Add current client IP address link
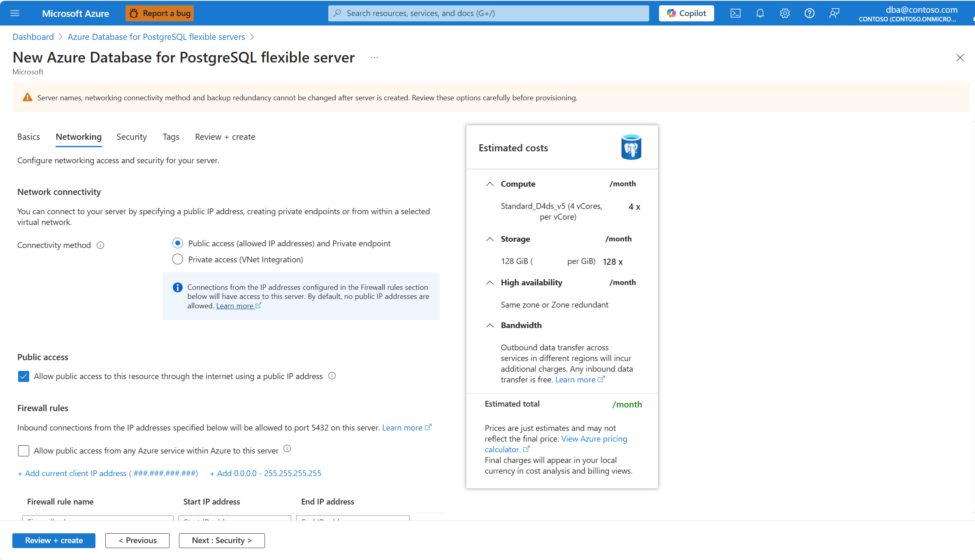The width and height of the screenshot is (975, 560). [x=108, y=473]
